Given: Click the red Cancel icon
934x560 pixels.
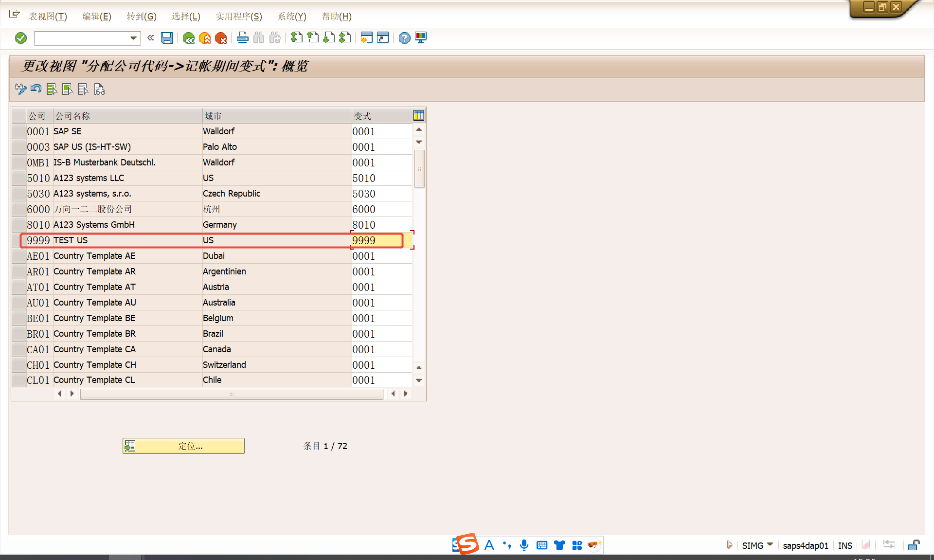Looking at the screenshot, I should 221,38.
